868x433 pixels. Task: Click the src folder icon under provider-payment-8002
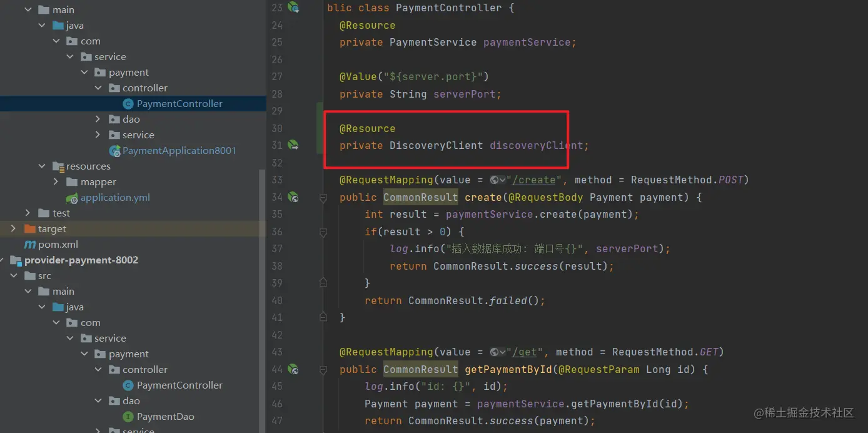[30, 276]
